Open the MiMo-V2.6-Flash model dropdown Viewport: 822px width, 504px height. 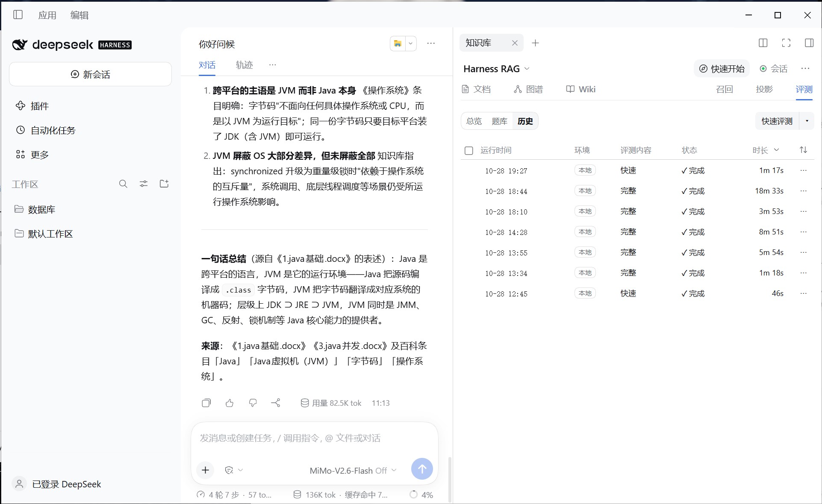pyautogui.click(x=353, y=470)
